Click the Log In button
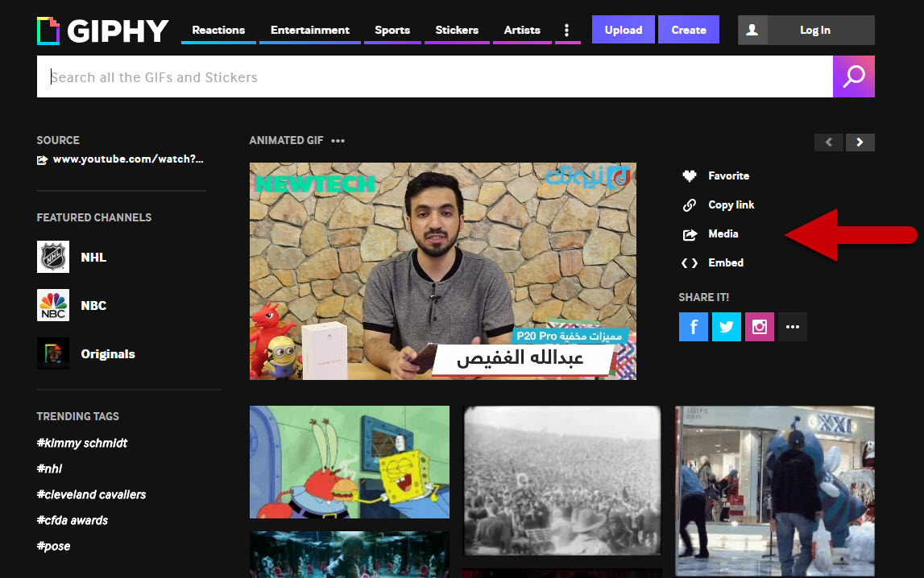 tap(815, 30)
